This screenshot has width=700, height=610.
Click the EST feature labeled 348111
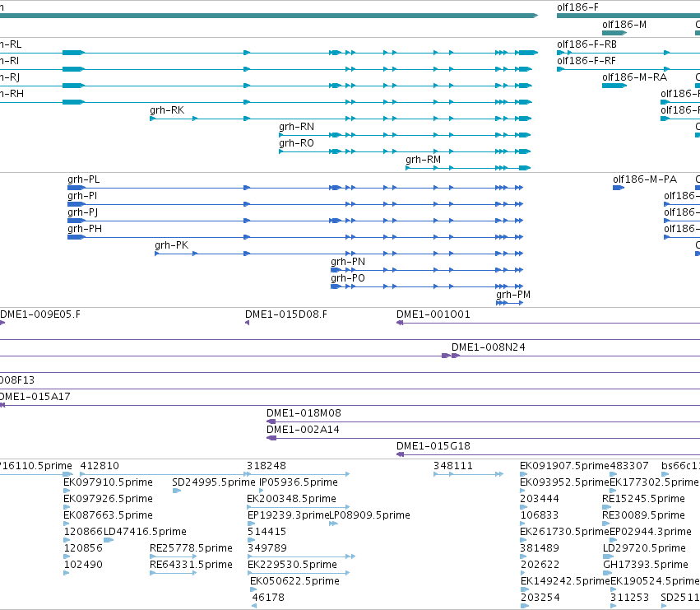pyautogui.click(x=452, y=466)
